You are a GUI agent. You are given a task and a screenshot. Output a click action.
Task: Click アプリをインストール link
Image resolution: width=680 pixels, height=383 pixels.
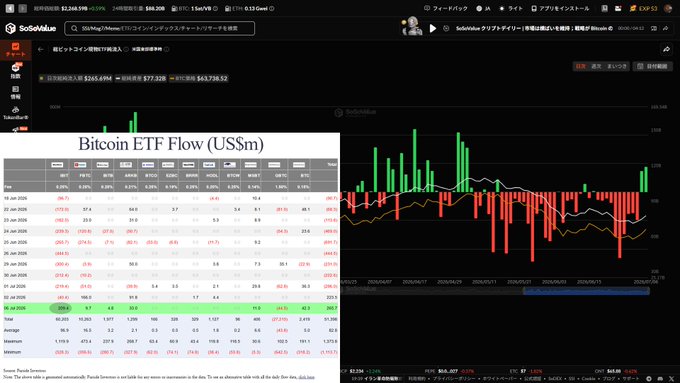[x=560, y=8]
